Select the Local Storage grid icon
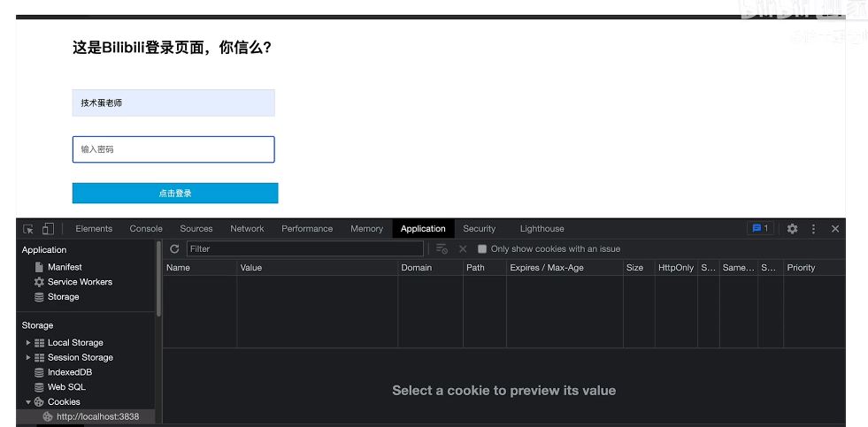This screenshot has height=427, width=868. click(39, 343)
